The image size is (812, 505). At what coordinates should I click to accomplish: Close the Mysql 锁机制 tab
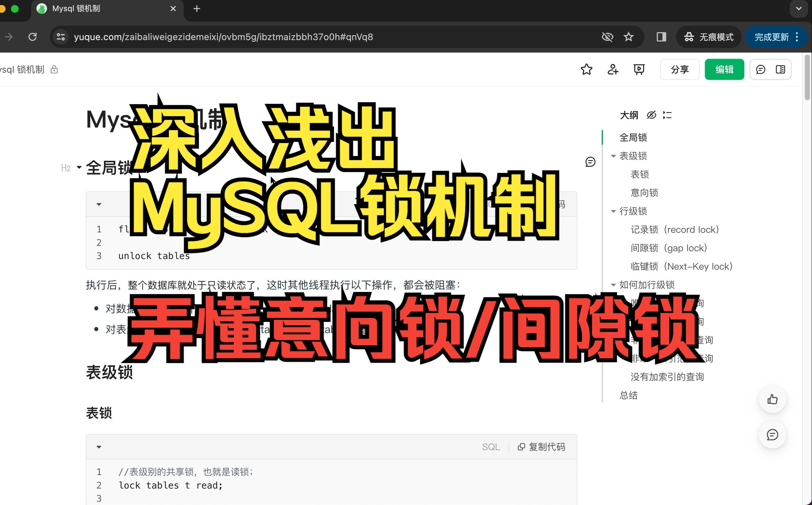tap(173, 9)
